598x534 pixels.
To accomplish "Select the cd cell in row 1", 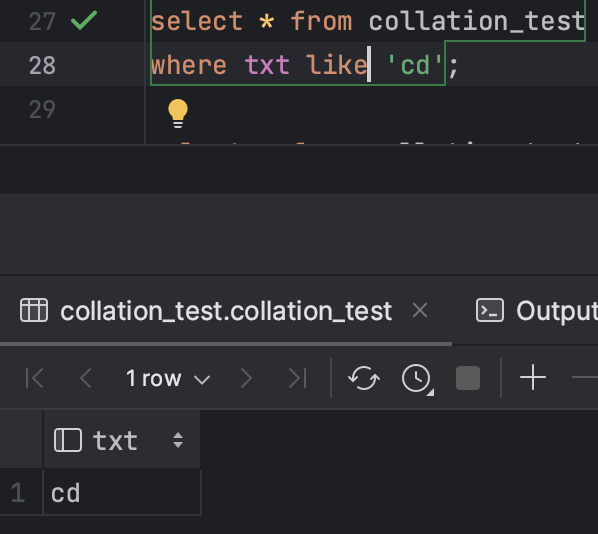I will point(122,492).
